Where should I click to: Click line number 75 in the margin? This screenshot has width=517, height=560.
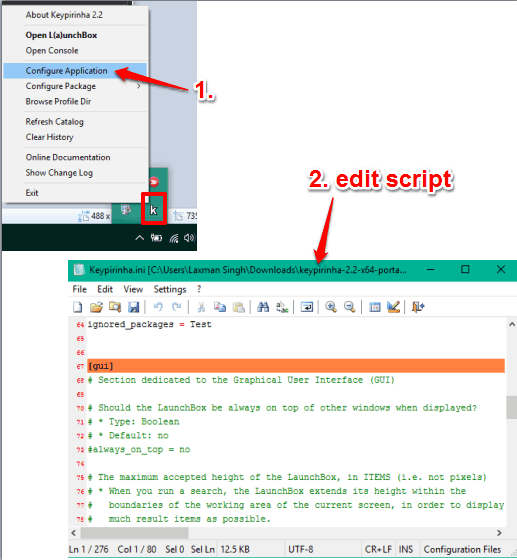pyautogui.click(x=80, y=478)
